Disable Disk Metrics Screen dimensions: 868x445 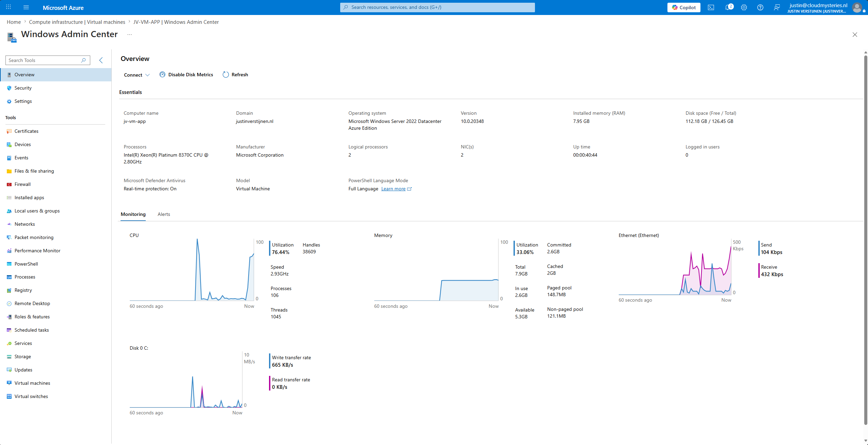[x=186, y=75]
